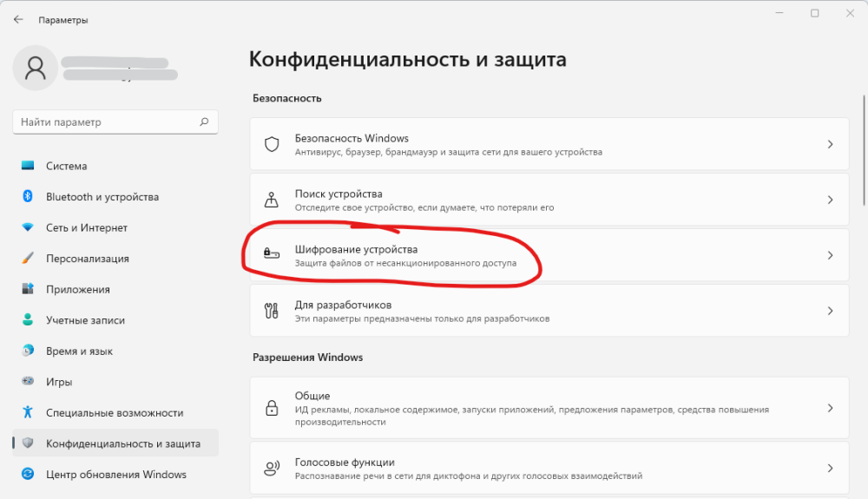Select Время и язык in sidebar
The width and height of the screenshot is (868, 499).
[x=115, y=351]
